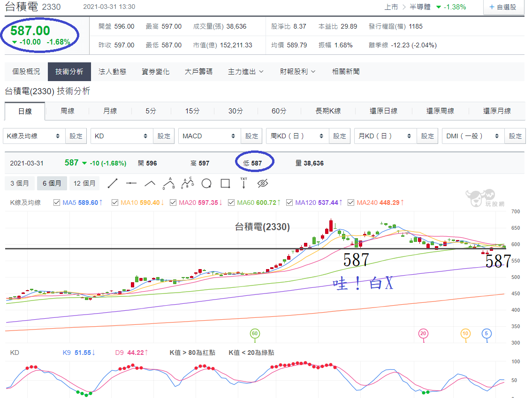The width and height of the screenshot is (532, 398).
Task: Uncheck the MA20 checkbox
Action: click(173, 203)
